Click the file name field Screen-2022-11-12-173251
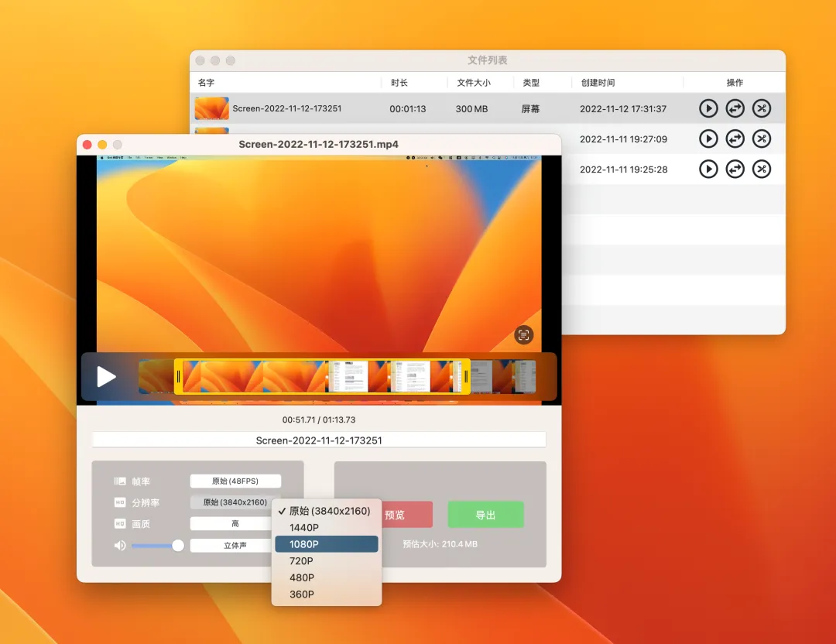The width and height of the screenshot is (836, 644). [x=319, y=440]
